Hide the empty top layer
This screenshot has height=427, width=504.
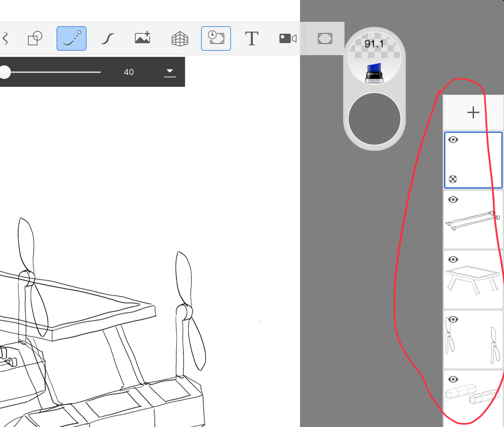point(453,140)
